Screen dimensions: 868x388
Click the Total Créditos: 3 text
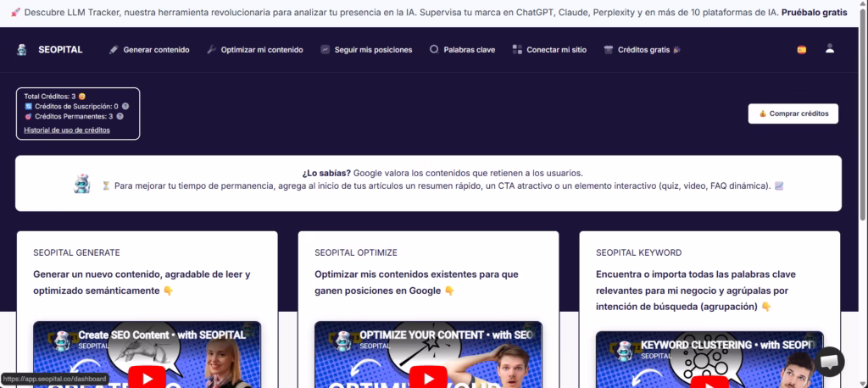point(50,97)
